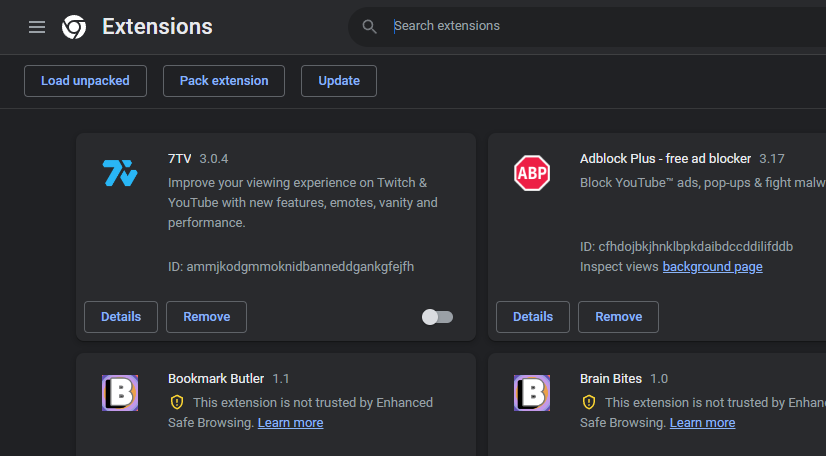Open Adblock Plus background page link

pyautogui.click(x=712, y=267)
